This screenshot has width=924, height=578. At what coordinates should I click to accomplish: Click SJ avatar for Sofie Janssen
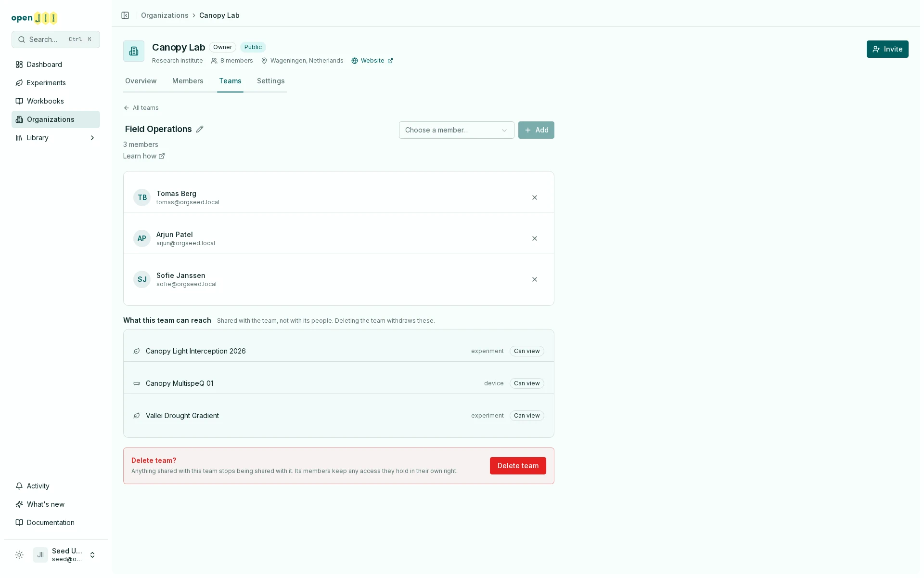(x=142, y=279)
